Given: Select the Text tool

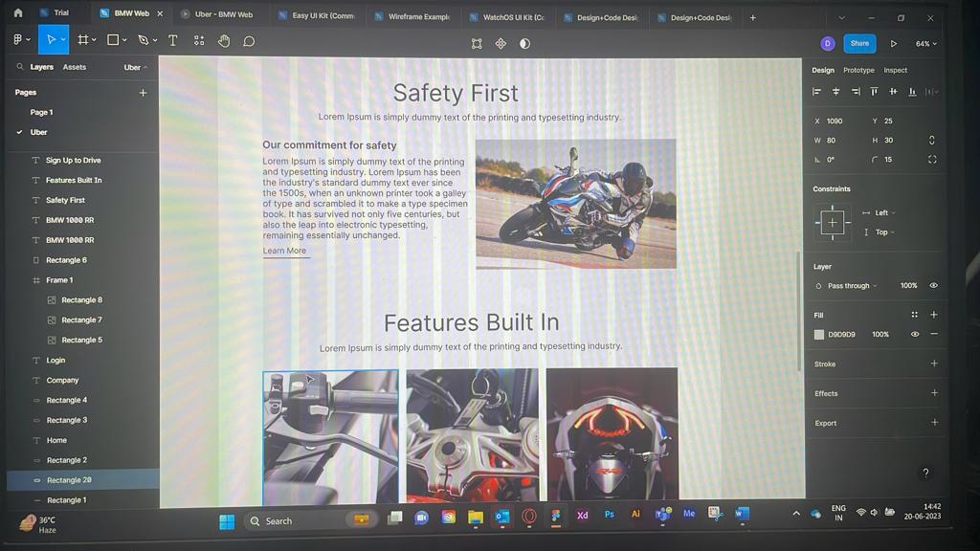Looking at the screenshot, I should [172, 40].
